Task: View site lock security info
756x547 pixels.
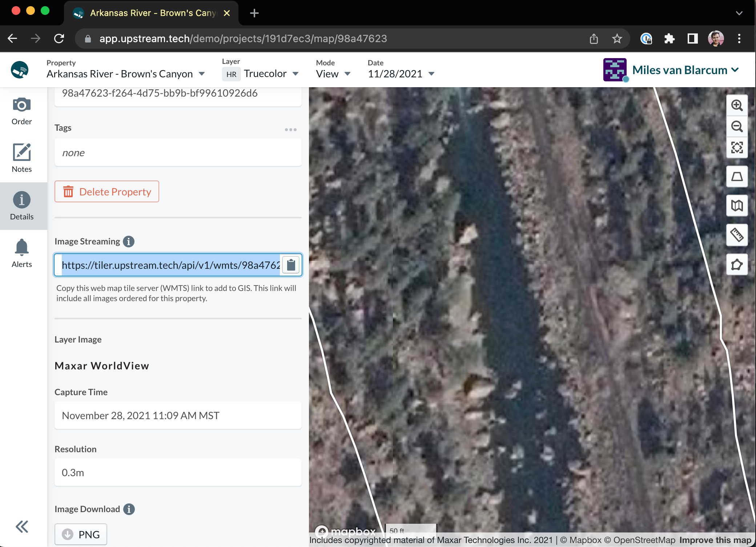Action: (88, 39)
